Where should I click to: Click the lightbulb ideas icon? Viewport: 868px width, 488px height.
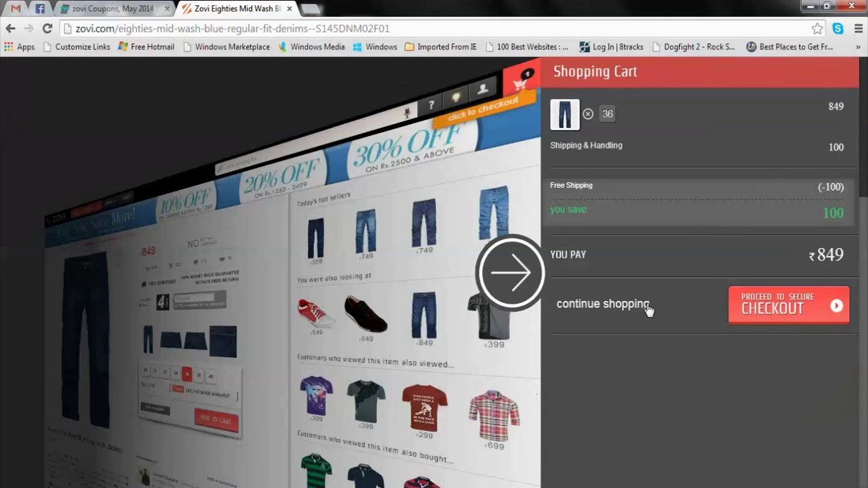[x=456, y=97]
